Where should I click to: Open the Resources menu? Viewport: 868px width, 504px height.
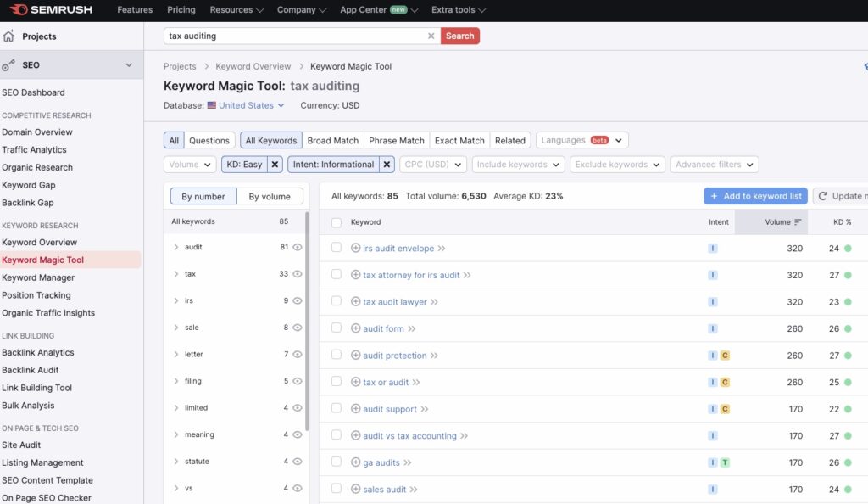(236, 10)
